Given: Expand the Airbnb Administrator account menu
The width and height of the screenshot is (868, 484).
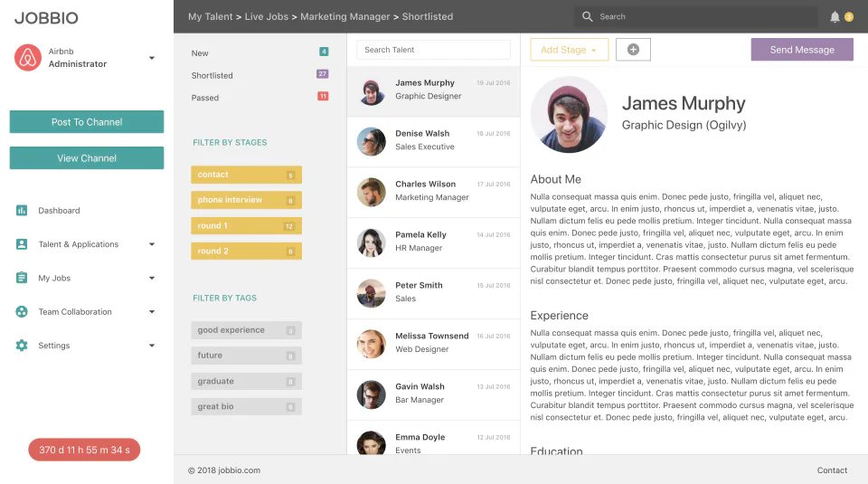Looking at the screenshot, I should [x=152, y=58].
